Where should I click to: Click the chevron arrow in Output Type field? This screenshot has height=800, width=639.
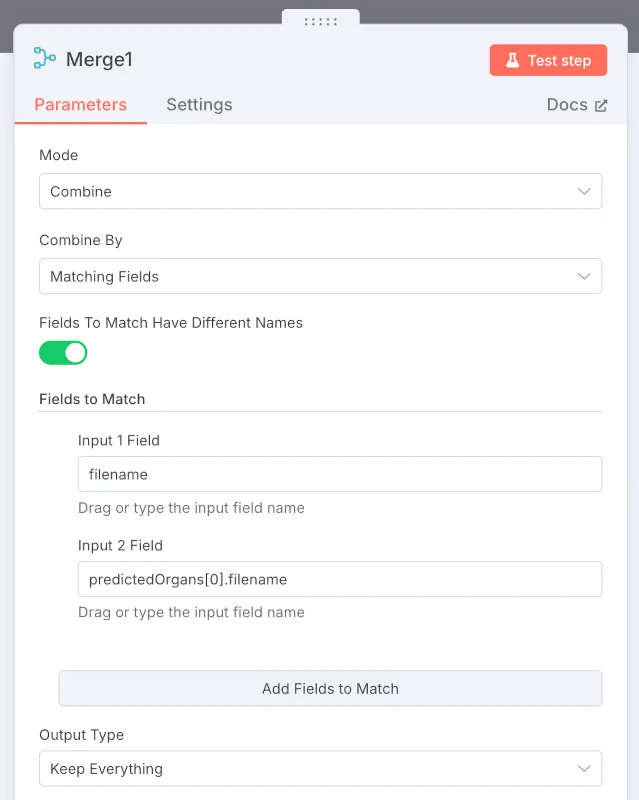584,769
